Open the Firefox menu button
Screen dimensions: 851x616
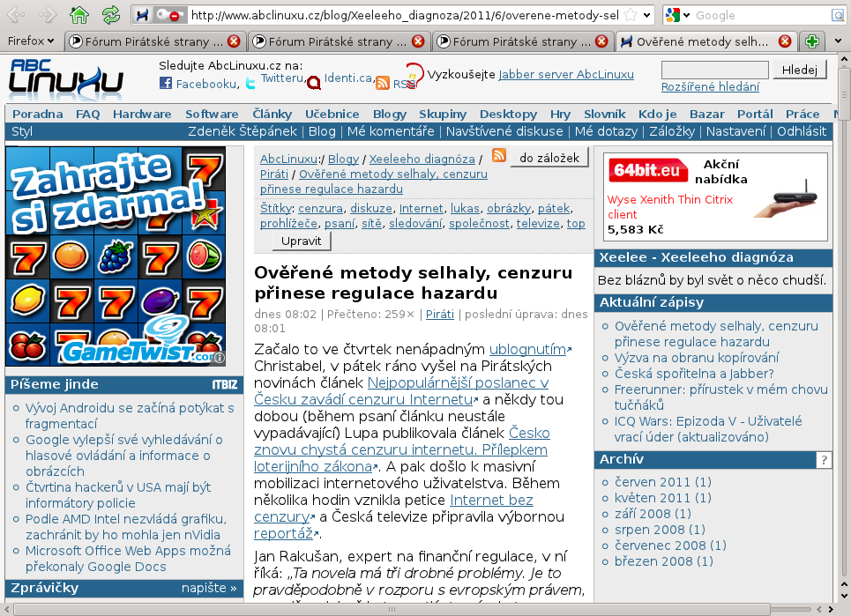coord(32,41)
